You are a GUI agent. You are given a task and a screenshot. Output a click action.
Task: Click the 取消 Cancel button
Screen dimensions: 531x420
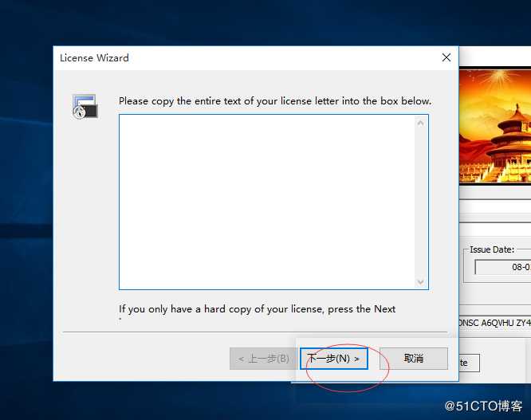(x=414, y=359)
